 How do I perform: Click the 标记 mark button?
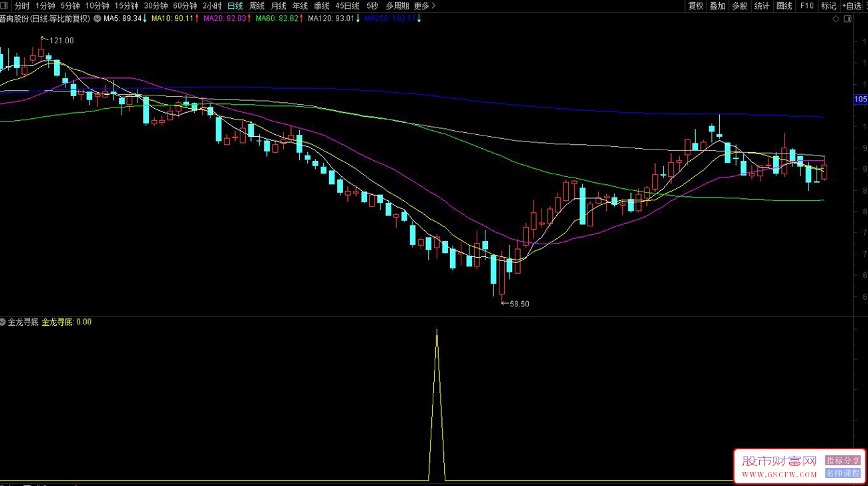tap(829, 5)
